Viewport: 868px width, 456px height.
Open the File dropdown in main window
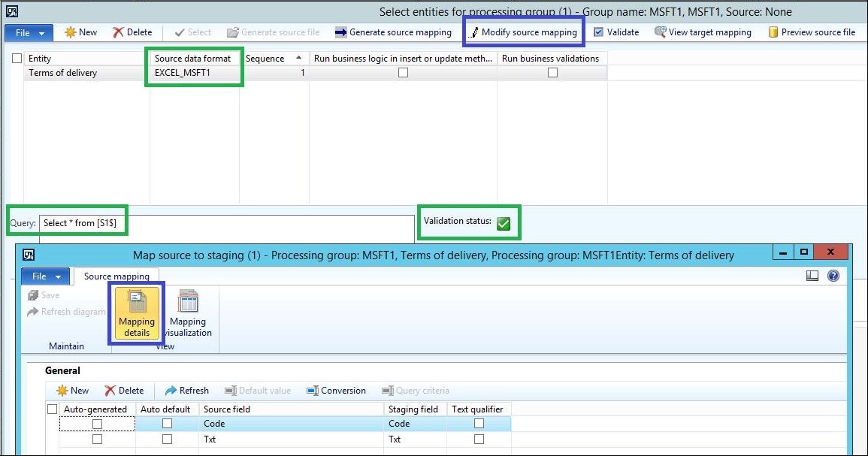click(29, 32)
